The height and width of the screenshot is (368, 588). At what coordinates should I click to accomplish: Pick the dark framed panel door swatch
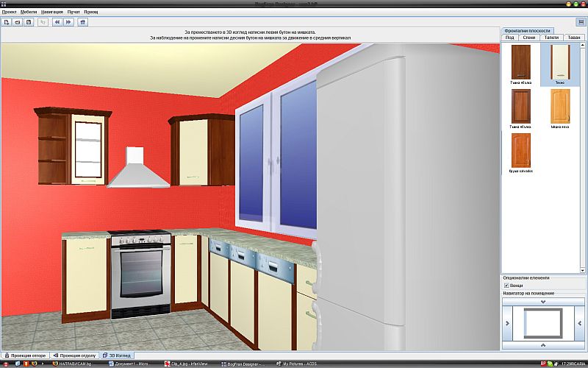pos(521,106)
